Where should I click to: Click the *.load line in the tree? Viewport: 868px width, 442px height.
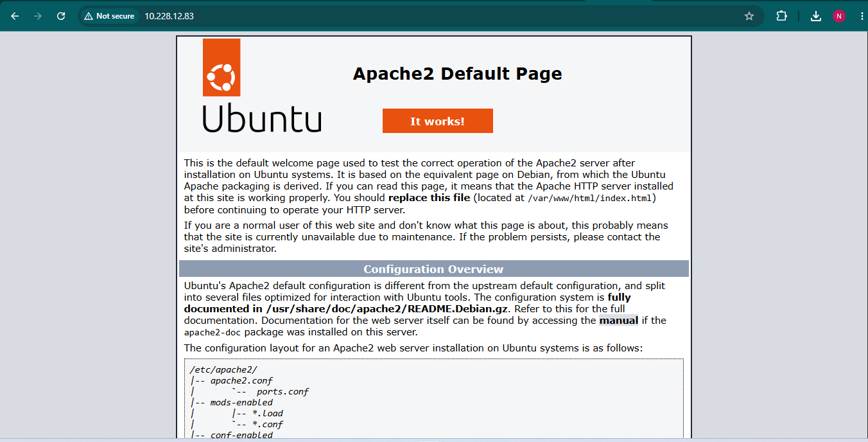[268, 413]
